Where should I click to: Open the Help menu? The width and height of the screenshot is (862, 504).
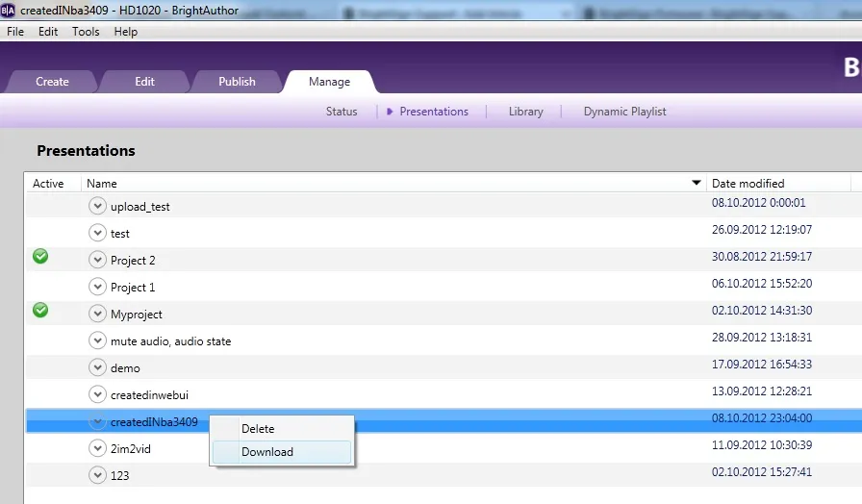pyautogui.click(x=126, y=32)
